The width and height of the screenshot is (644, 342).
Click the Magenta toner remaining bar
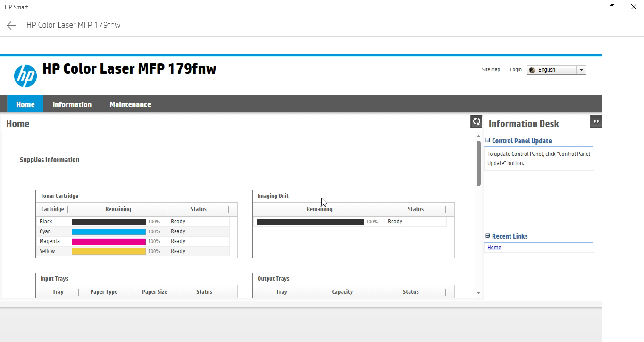click(109, 241)
